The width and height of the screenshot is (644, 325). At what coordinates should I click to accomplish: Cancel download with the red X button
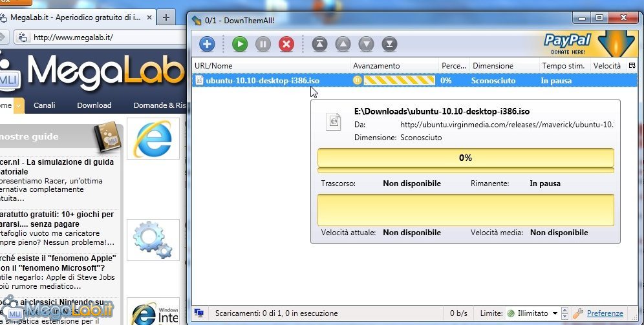tap(286, 44)
